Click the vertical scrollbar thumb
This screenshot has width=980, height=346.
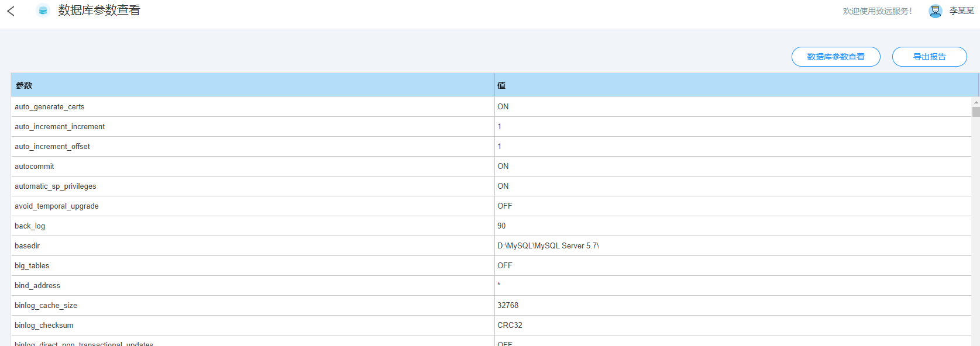tap(976, 112)
